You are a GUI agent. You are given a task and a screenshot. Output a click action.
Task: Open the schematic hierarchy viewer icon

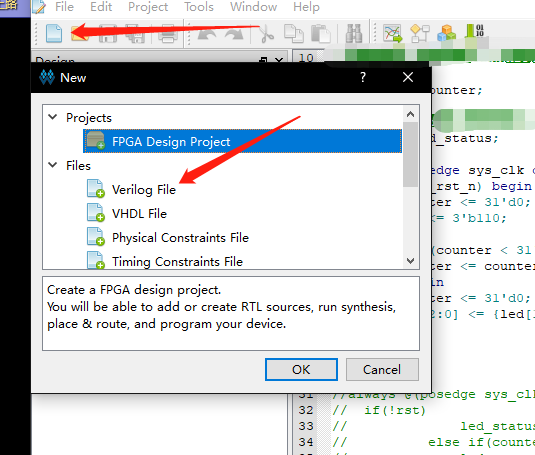pos(420,33)
